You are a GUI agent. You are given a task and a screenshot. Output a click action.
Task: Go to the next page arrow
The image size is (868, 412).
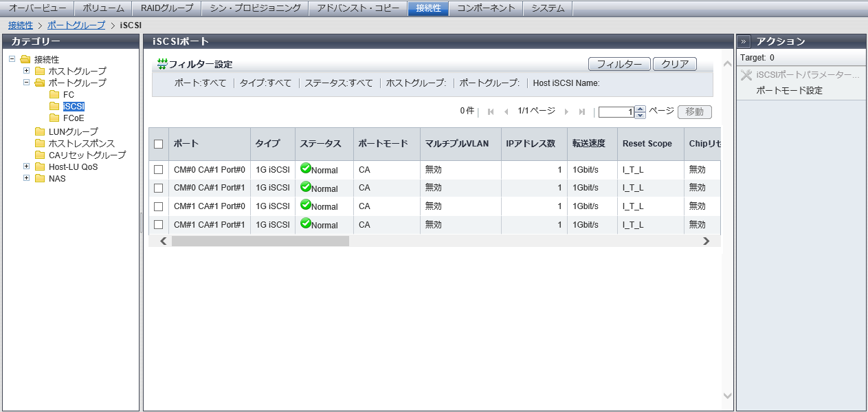[x=566, y=111]
